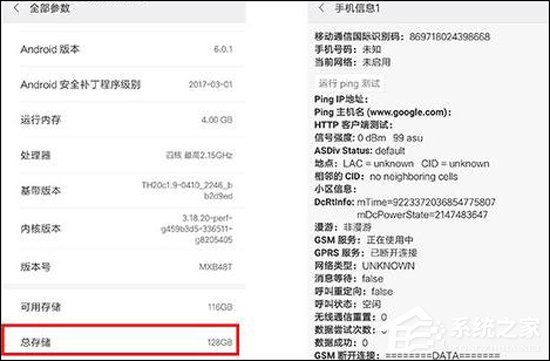Click the 呼叫状态: 空闲 line
Viewport: 550px width, 361px height.
pos(347,304)
